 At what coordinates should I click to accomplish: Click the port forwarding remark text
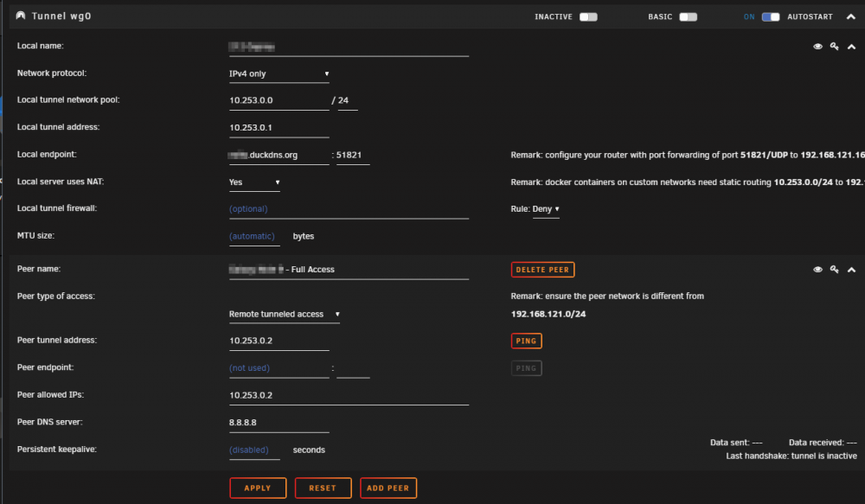[x=688, y=156]
